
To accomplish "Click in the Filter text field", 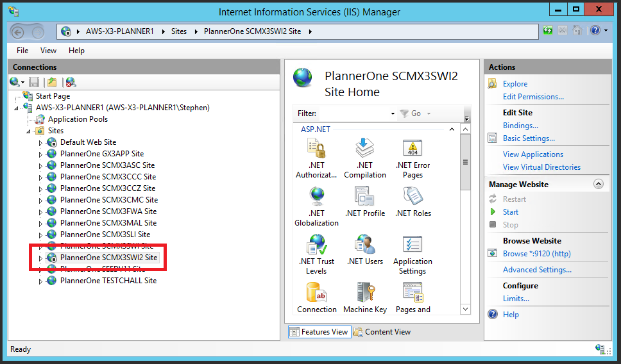I will [x=354, y=113].
